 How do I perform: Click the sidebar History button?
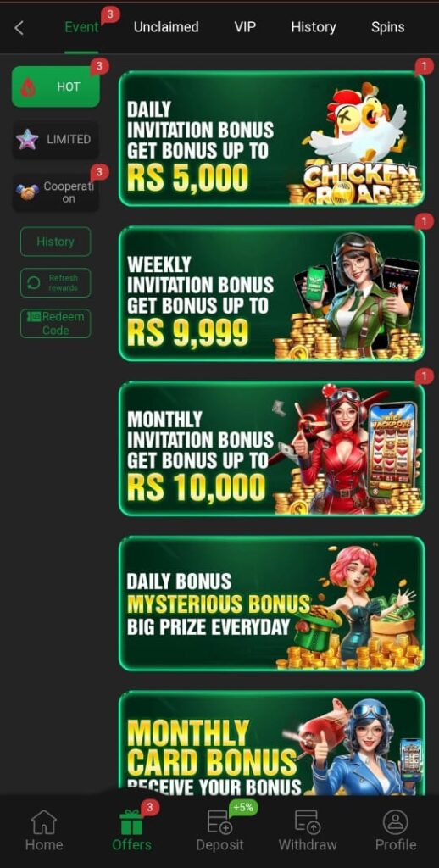[x=55, y=242]
